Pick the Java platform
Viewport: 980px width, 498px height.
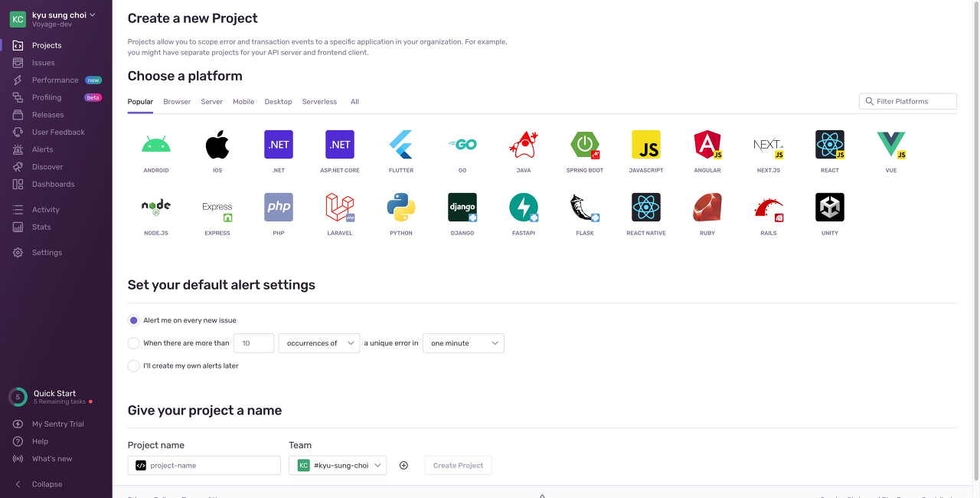coord(524,144)
